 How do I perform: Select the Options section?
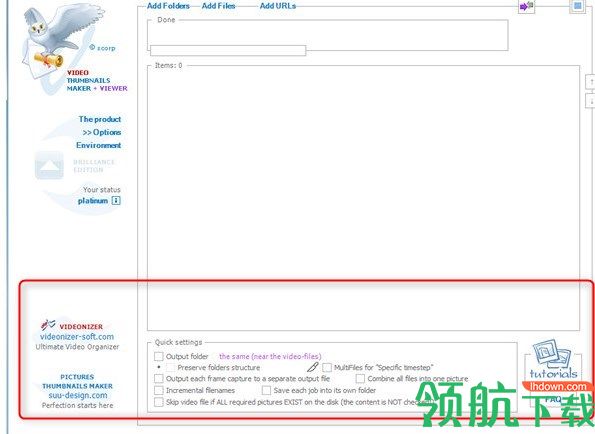coord(102,132)
